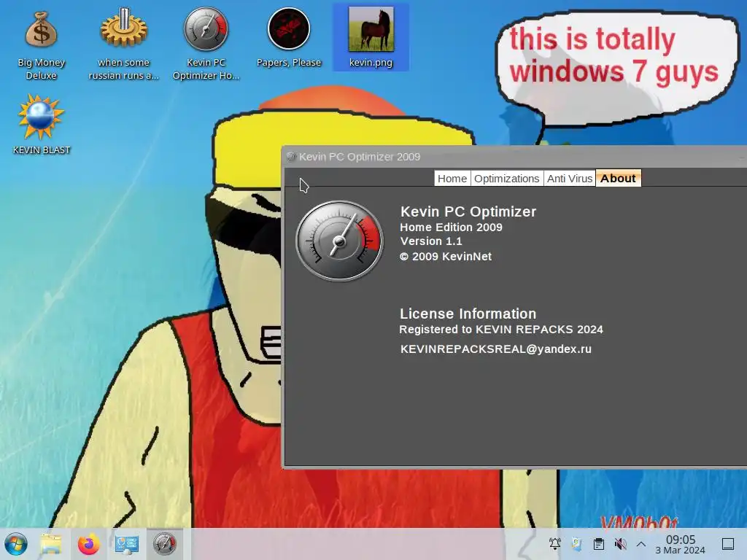The image size is (747, 560).
Task: Click the show desktop button
Action: click(x=728, y=544)
